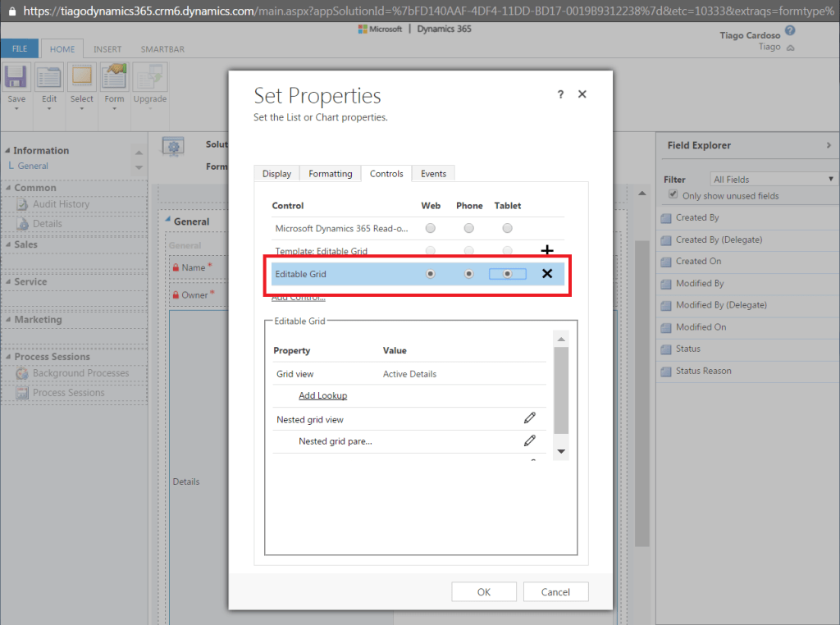840x625 pixels.
Task: Click plus icon beside Template Editable Grid
Action: (x=547, y=250)
